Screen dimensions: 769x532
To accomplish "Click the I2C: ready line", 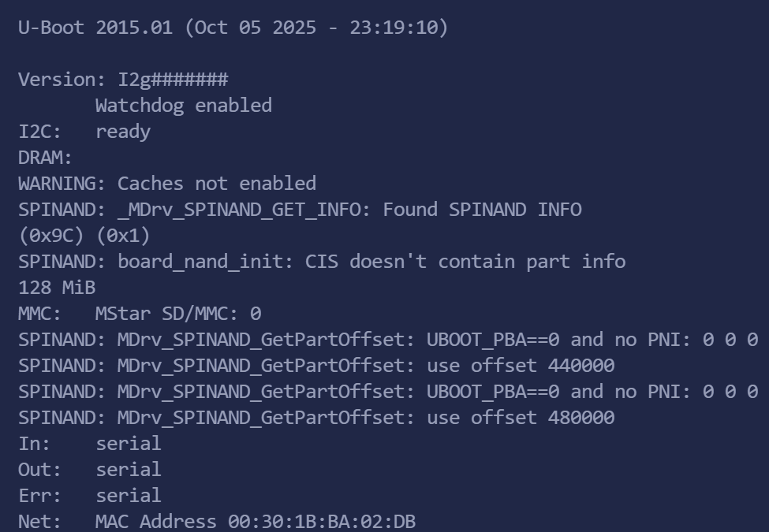I will 84,132.
